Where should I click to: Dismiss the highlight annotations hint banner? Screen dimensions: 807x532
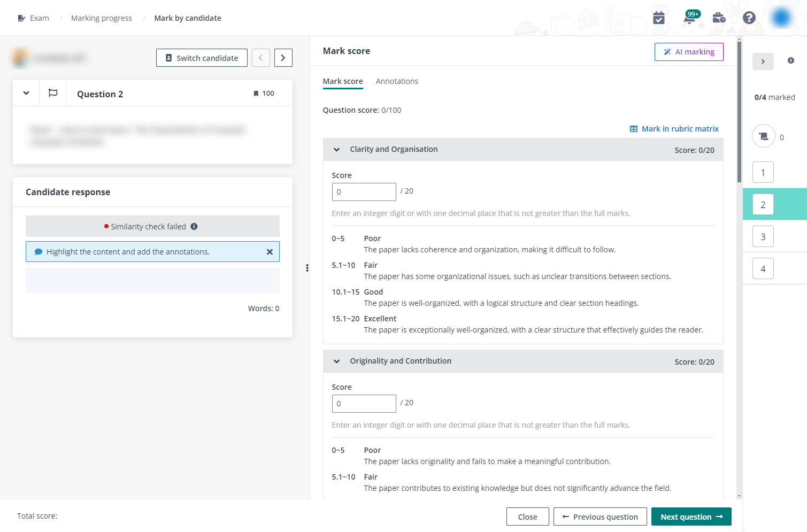(270, 252)
